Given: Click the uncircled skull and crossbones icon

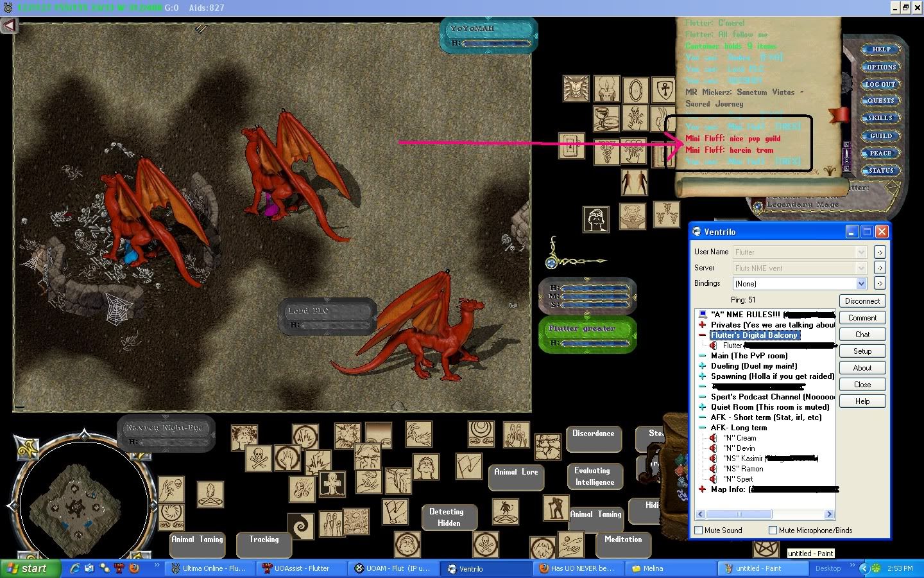Looking at the screenshot, I should pyautogui.click(x=258, y=459).
